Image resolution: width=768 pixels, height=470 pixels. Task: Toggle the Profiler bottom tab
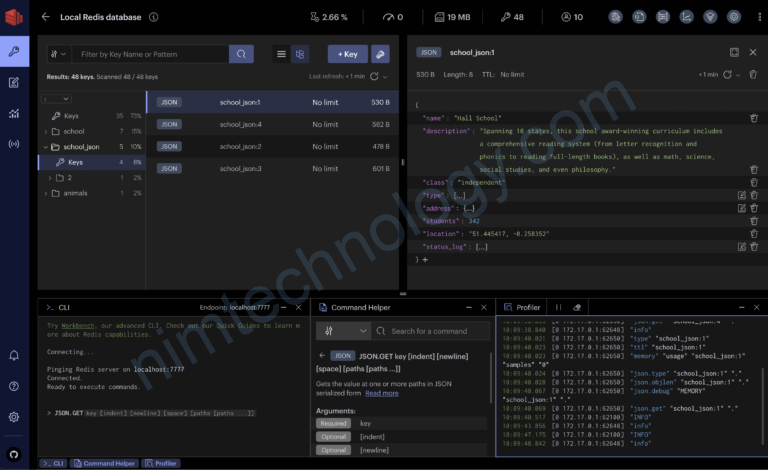point(161,463)
